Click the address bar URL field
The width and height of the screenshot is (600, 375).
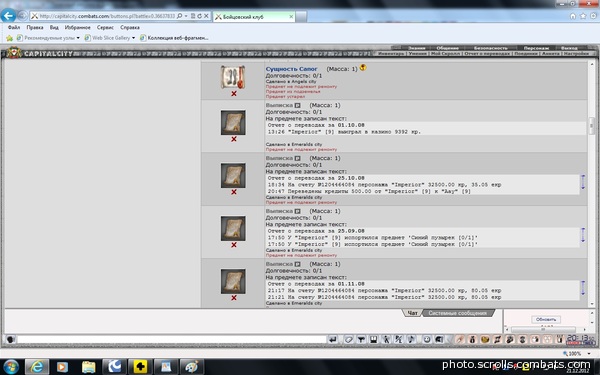click(x=107, y=16)
